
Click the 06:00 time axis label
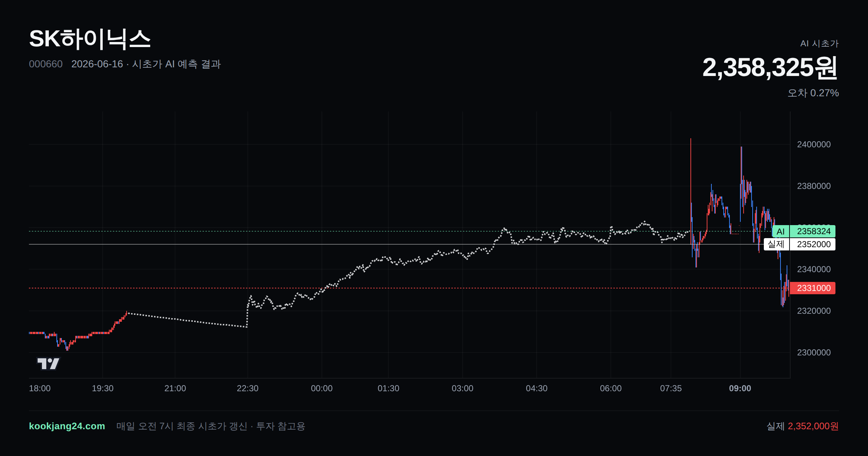click(x=611, y=388)
